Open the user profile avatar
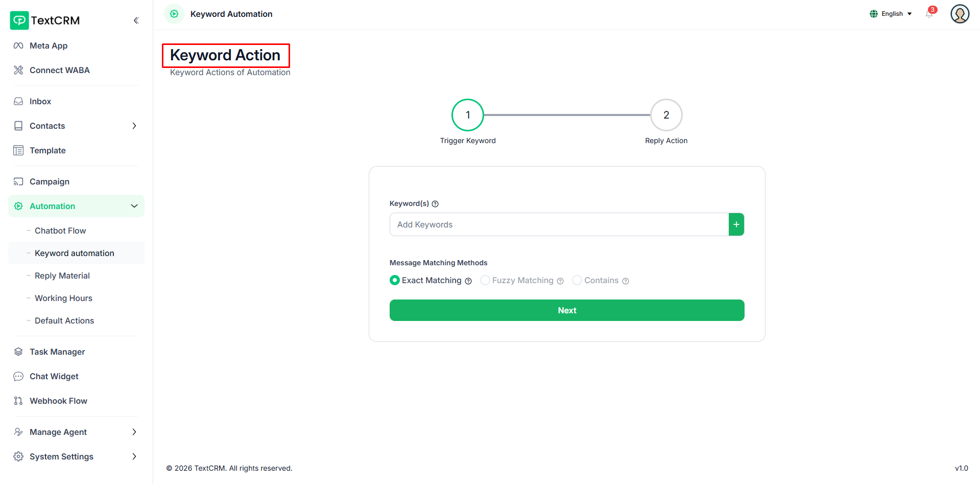This screenshot has height=484, width=980. (960, 14)
